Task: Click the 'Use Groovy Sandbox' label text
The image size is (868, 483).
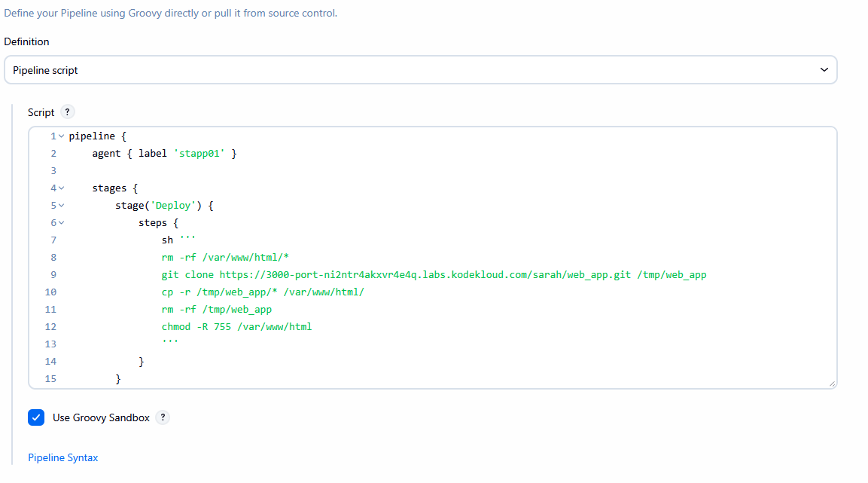Action: (101, 417)
